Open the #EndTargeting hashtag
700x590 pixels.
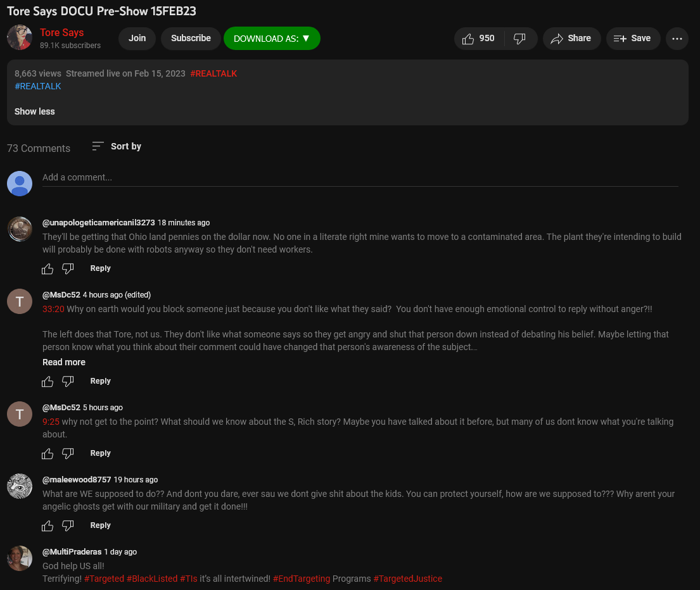point(302,579)
